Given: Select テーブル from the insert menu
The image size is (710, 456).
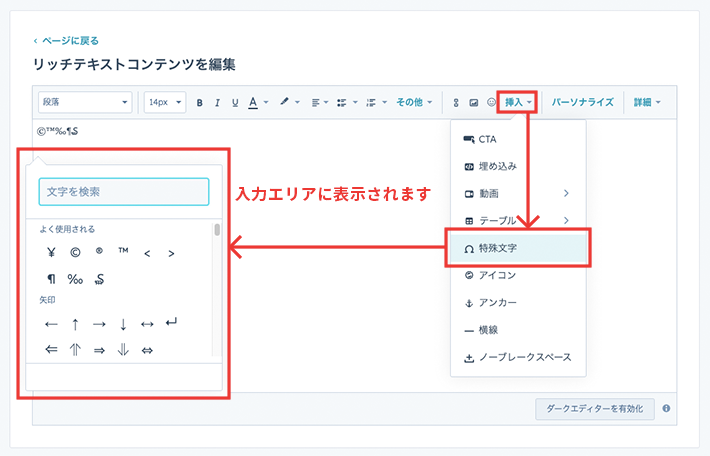Looking at the screenshot, I should click(x=518, y=221).
